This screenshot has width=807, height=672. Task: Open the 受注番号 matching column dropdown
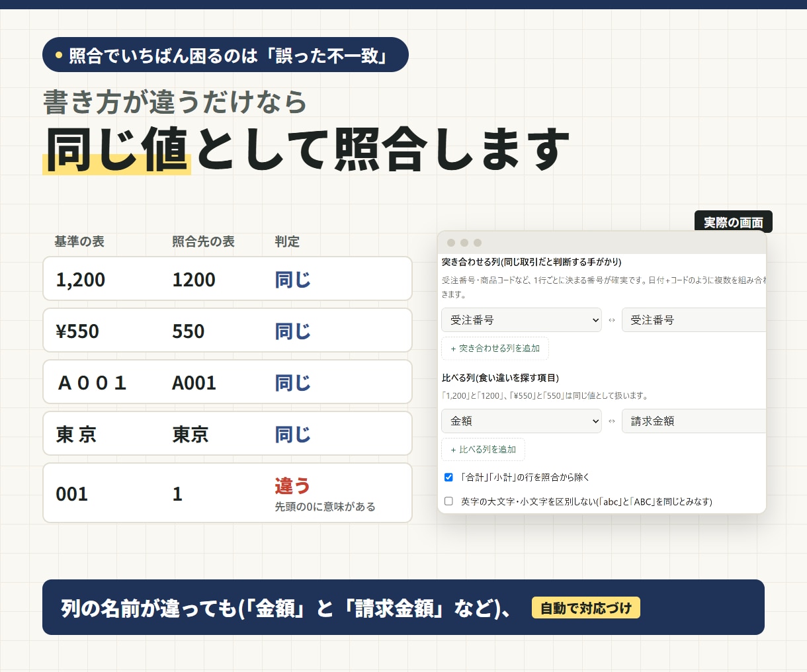(521, 320)
